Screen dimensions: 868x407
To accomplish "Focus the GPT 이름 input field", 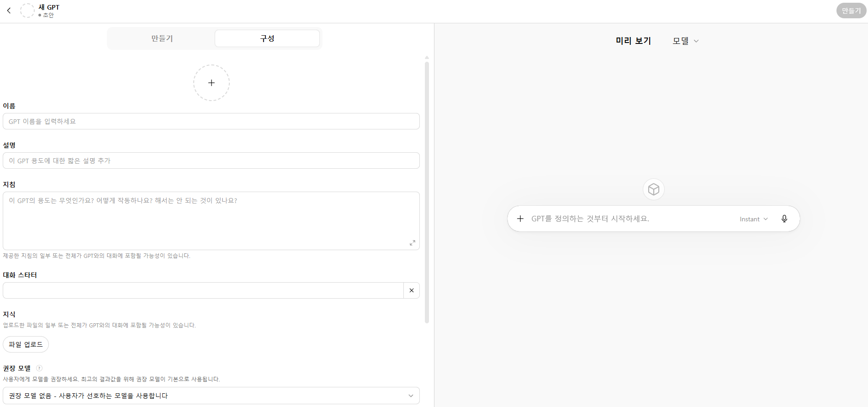I will (x=211, y=121).
